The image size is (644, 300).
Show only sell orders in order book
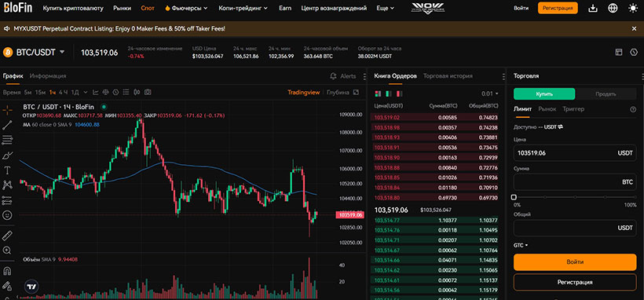tap(399, 93)
